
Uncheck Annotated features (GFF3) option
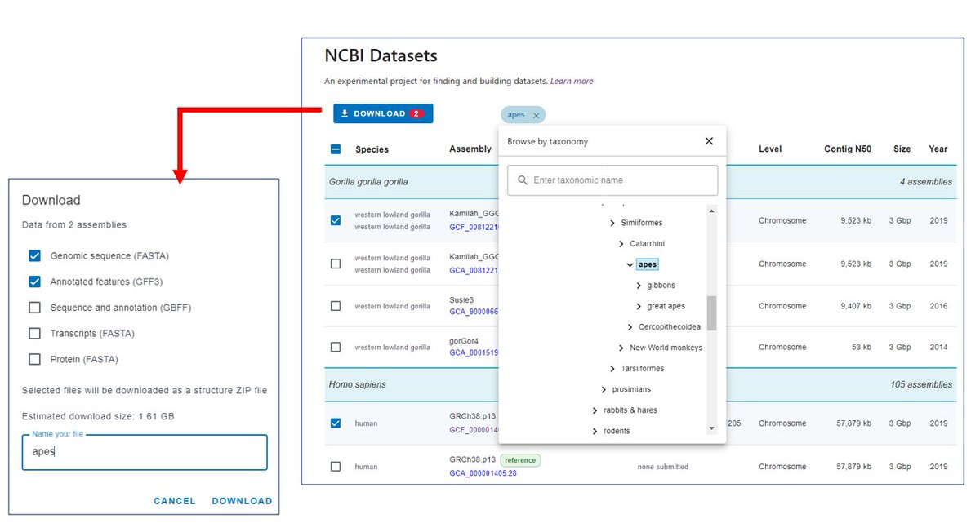point(34,282)
